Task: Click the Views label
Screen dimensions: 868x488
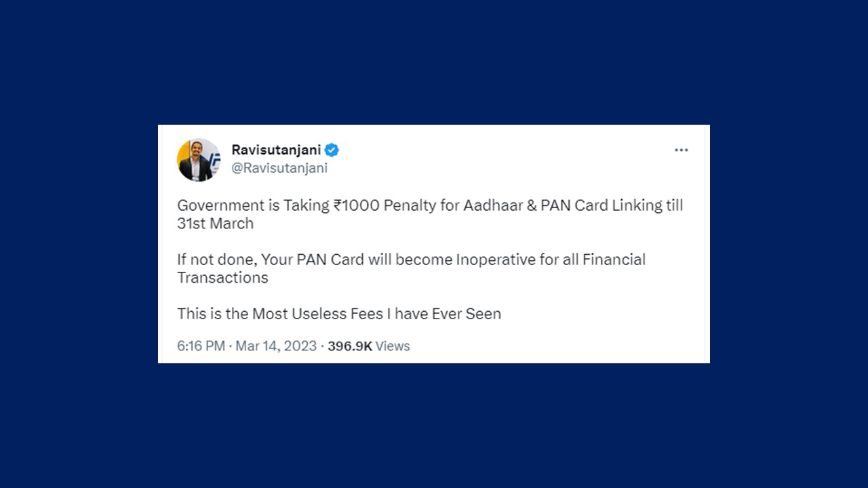Action: [393, 346]
